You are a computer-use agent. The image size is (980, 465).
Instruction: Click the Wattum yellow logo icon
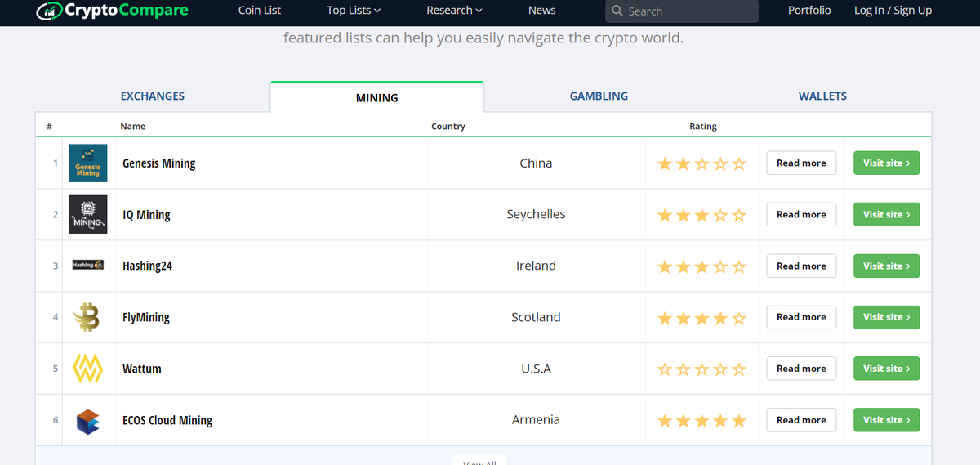(87, 369)
